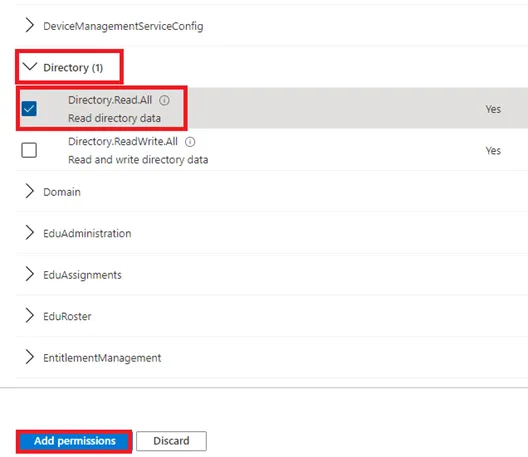
Task: Open the EduRoster permission group label
Action: (x=67, y=316)
